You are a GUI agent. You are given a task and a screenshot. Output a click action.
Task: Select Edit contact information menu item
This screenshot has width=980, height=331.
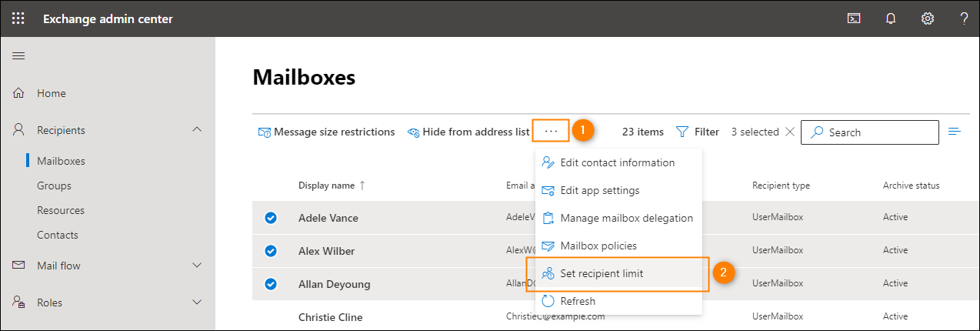coord(618,162)
